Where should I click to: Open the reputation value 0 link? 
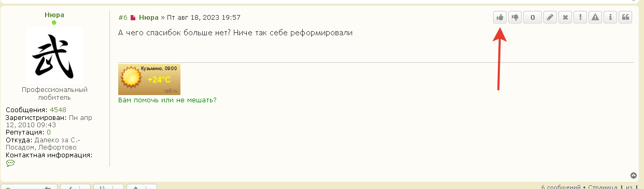click(x=49, y=132)
